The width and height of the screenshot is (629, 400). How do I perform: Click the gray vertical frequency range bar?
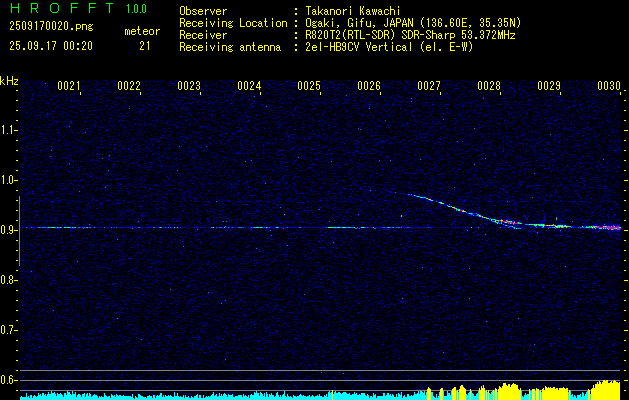point(19,231)
